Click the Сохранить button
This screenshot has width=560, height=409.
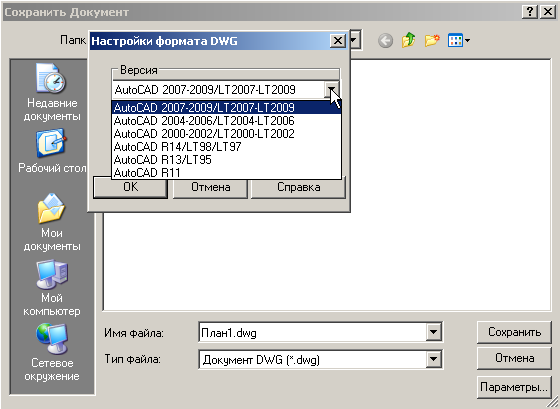click(514, 332)
